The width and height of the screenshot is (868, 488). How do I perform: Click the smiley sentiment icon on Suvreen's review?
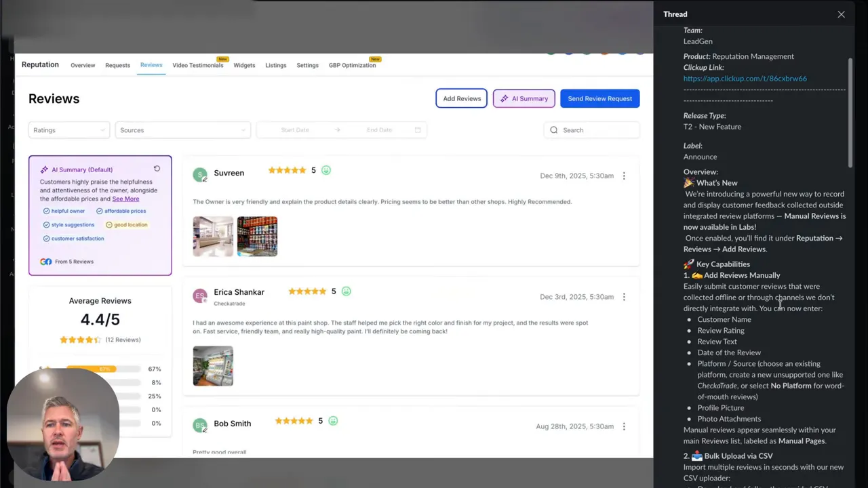point(326,170)
